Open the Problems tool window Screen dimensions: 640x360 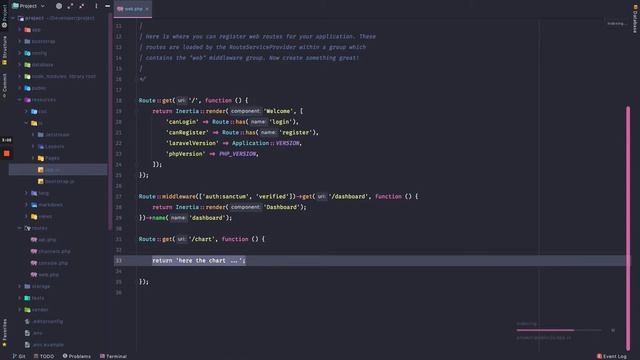tap(76, 356)
